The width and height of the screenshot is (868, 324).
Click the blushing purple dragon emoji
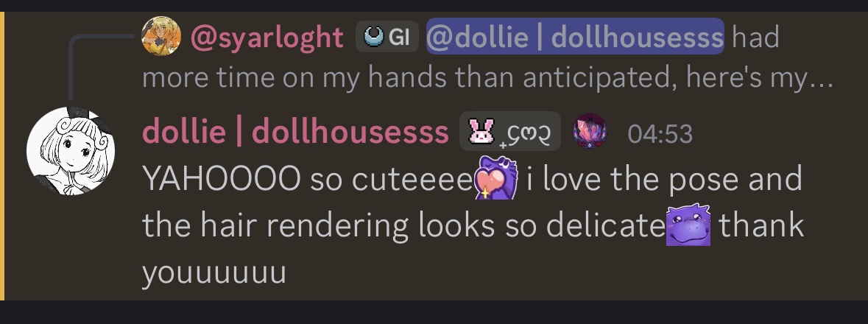pos(688,225)
